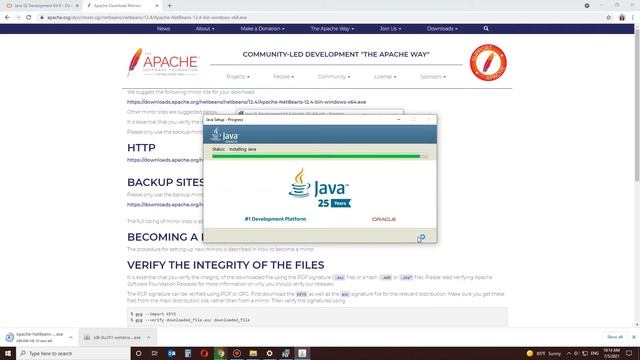
Task: Reload the Apache download page
Action: click(29, 18)
